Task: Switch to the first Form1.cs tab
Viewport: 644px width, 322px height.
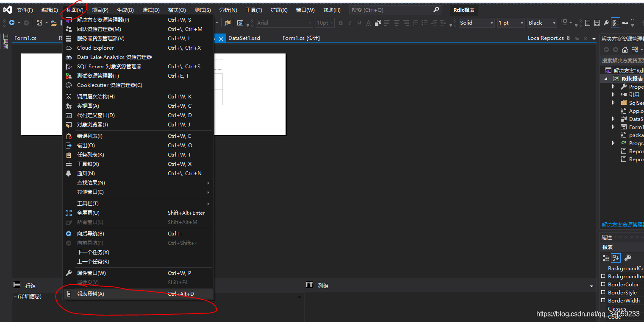Action: tap(25, 38)
